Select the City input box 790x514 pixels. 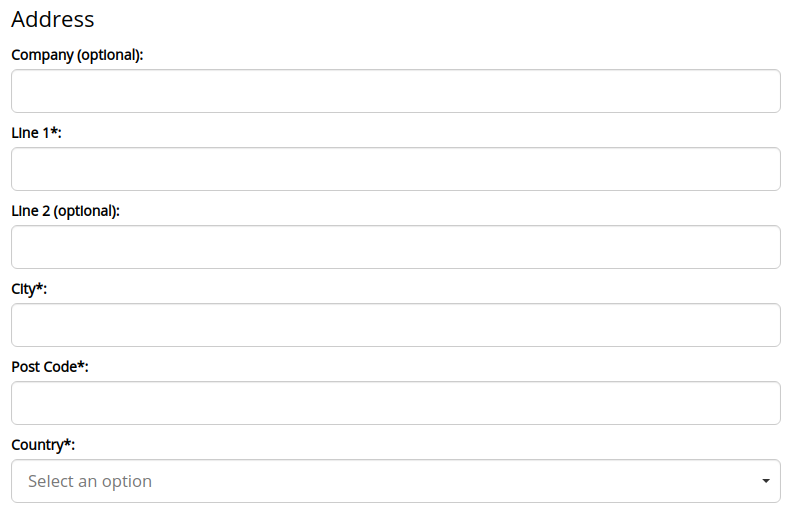[395, 325]
